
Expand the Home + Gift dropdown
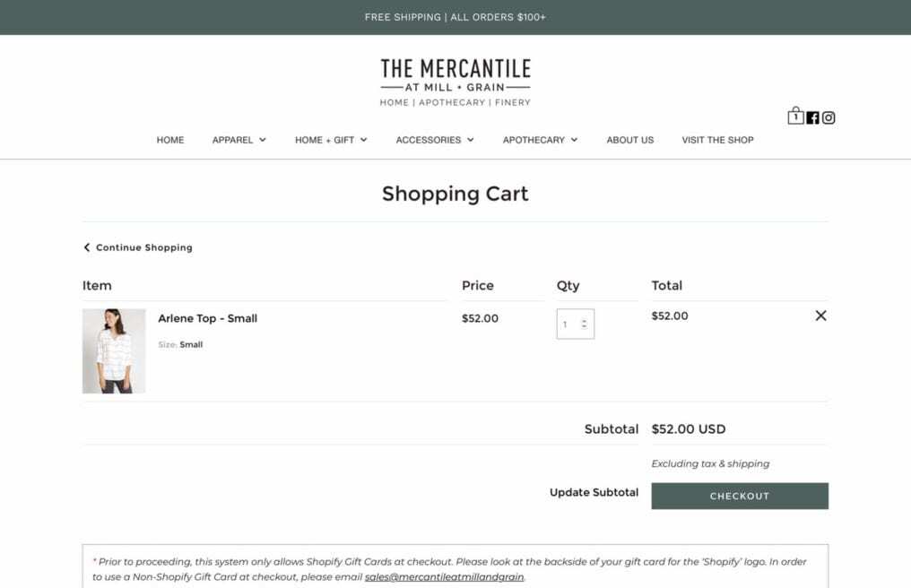331,140
